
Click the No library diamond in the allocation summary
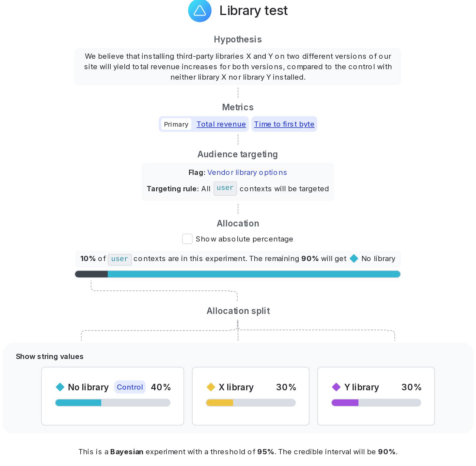point(354,258)
